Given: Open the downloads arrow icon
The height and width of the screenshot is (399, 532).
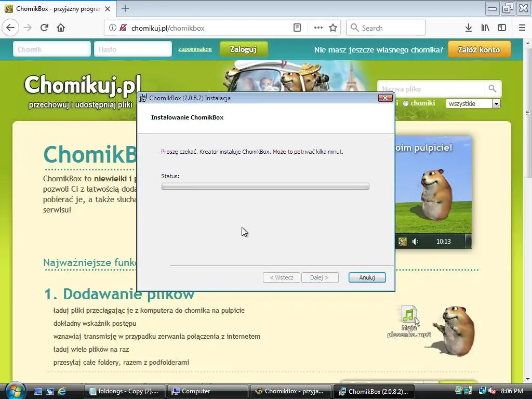Looking at the screenshot, I should (468, 28).
